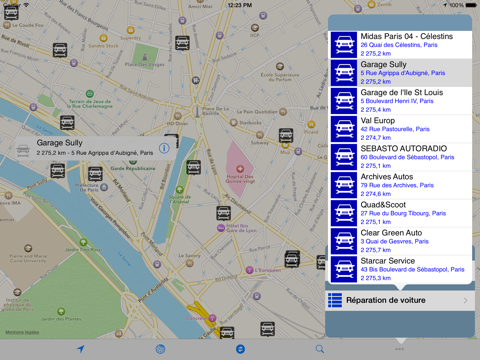480x360 pixels.
Task: Tap the Starbucks café marker
Action: click(x=234, y=122)
